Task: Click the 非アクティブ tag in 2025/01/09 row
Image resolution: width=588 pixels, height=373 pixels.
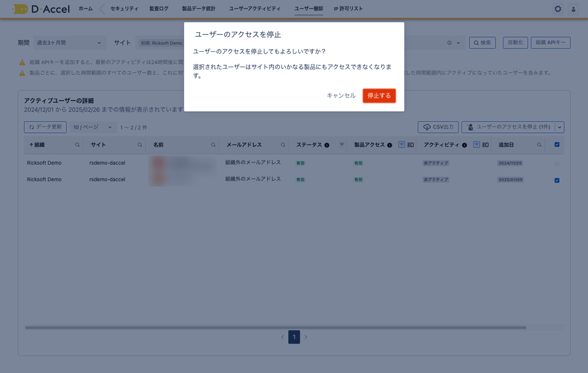Action: (x=435, y=180)
